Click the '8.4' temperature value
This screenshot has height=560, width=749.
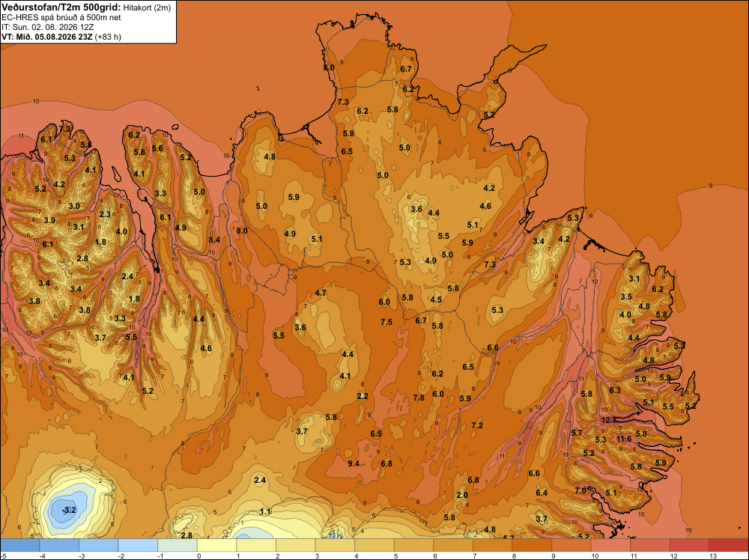[214, 240]
